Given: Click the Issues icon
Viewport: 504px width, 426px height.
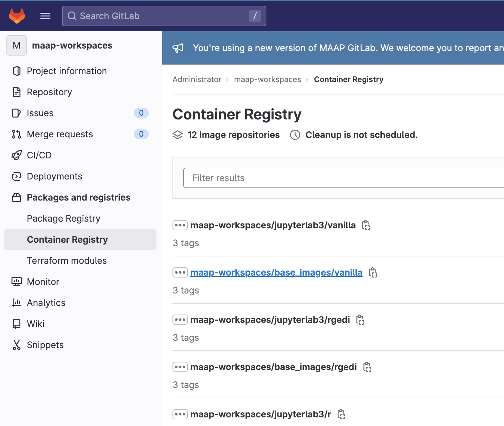Looking at the screenshot, I should [17, 113].
